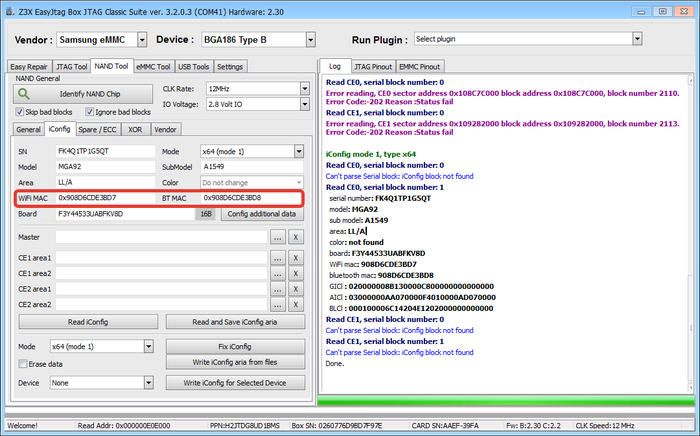Switch to the USB Tools tab
This screenshot has width=700, height=436.
pos(193,66)
